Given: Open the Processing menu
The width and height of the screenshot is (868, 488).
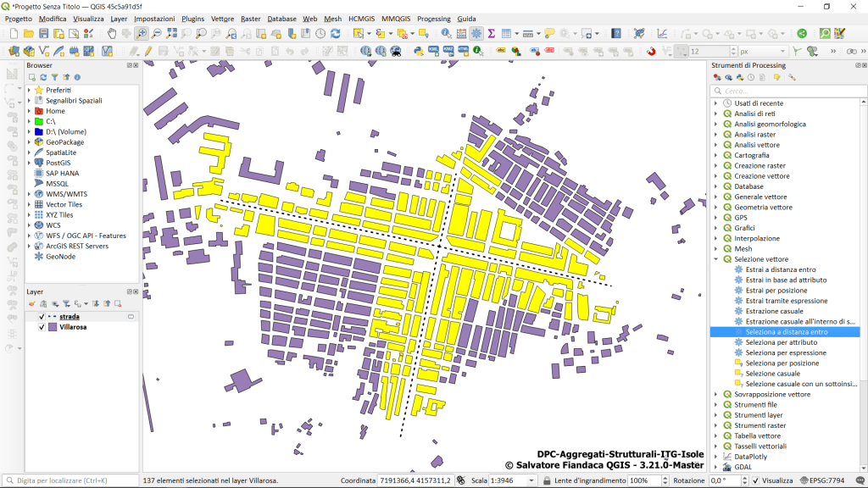Looking at the screenshot, I should point(433,19).
